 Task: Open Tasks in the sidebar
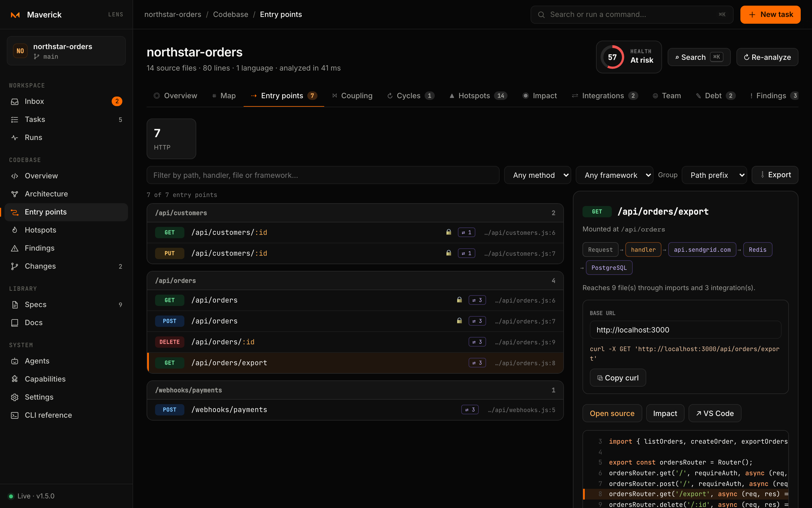click(x=66, y=119)
